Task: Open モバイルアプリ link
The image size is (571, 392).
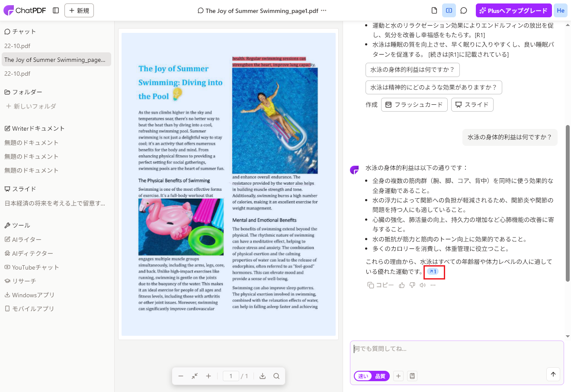Action: coord(29,309)
